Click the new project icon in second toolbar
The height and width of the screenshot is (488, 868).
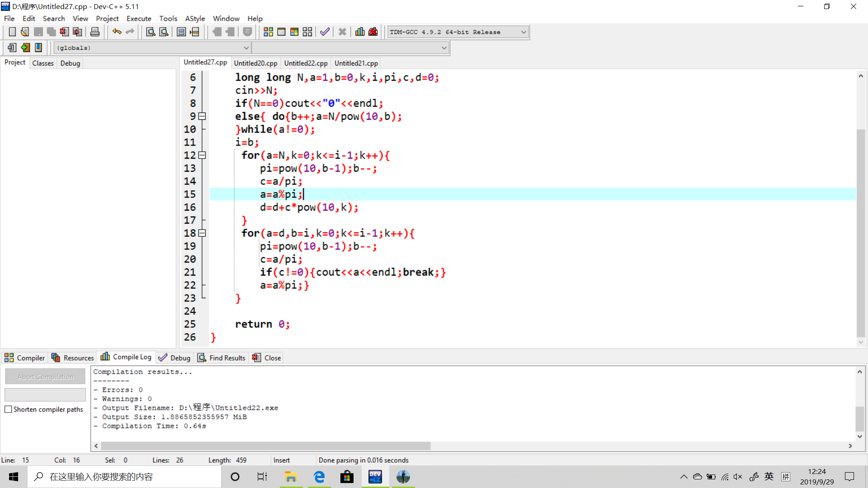click(x=12, y=47)
